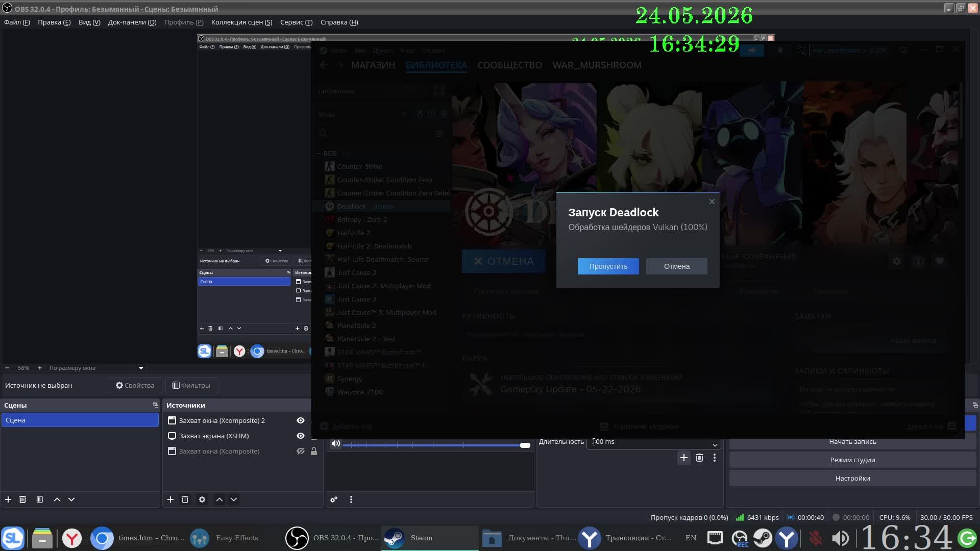
Task: Click Фильтры button
Action: coord(191,385)
